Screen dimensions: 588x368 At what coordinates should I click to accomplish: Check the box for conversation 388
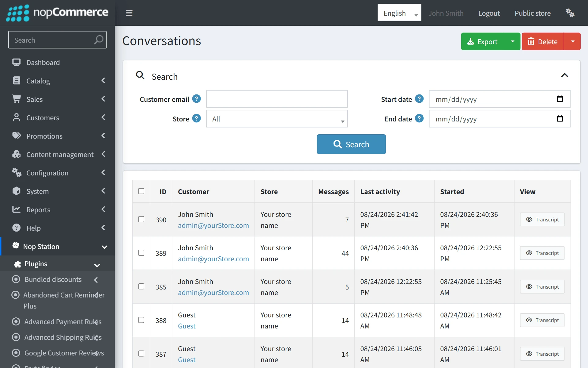tap(141, 320)
